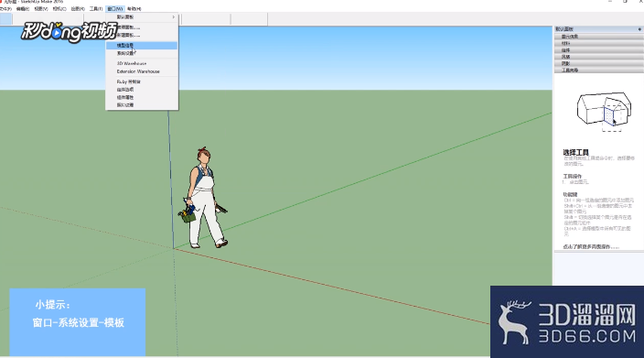
Task: Open the 编辑(E) menu
Action: pos(23,8)
